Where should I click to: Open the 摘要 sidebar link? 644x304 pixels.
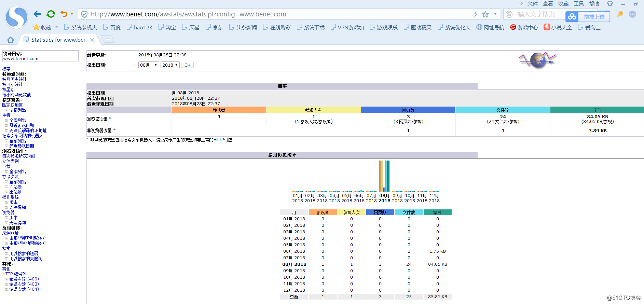pos(6,69)
